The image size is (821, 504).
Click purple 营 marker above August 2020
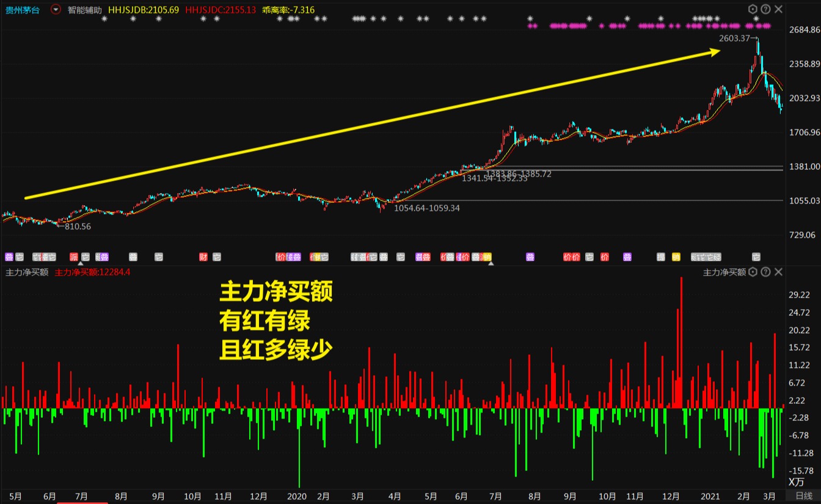point(530,257)
